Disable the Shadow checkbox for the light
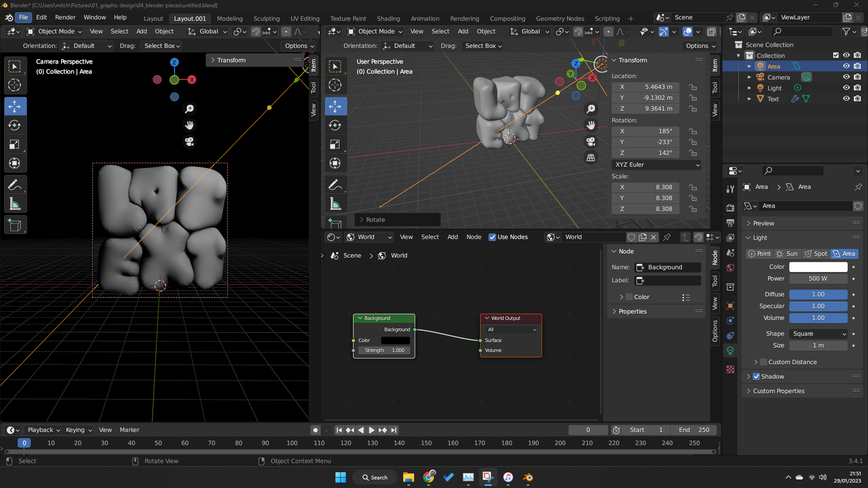 (x=757, y=376)
